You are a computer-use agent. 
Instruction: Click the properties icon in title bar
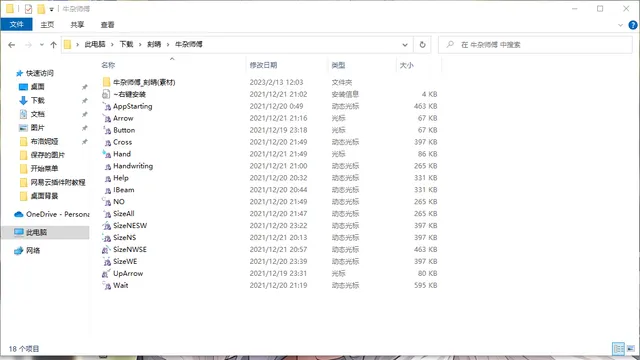click(28, 9)
